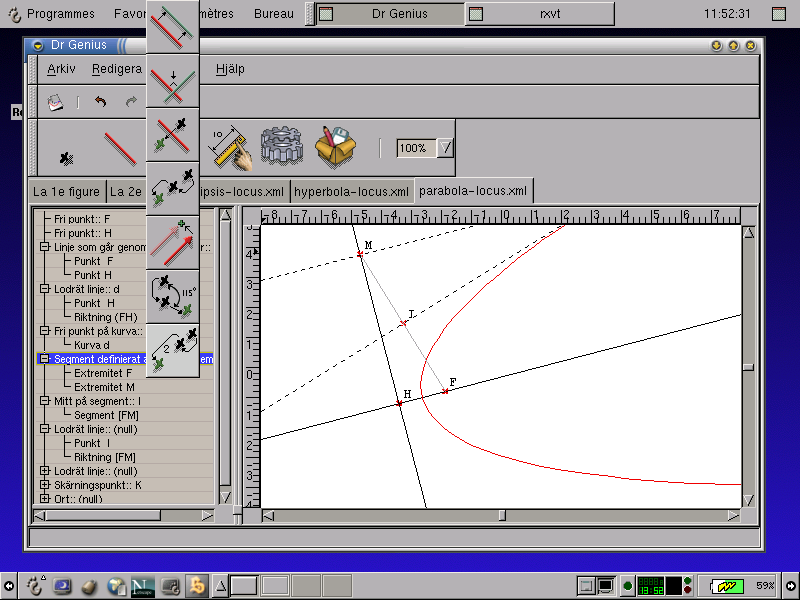Pick the rotation by 115° angle tool

(172, 297)
